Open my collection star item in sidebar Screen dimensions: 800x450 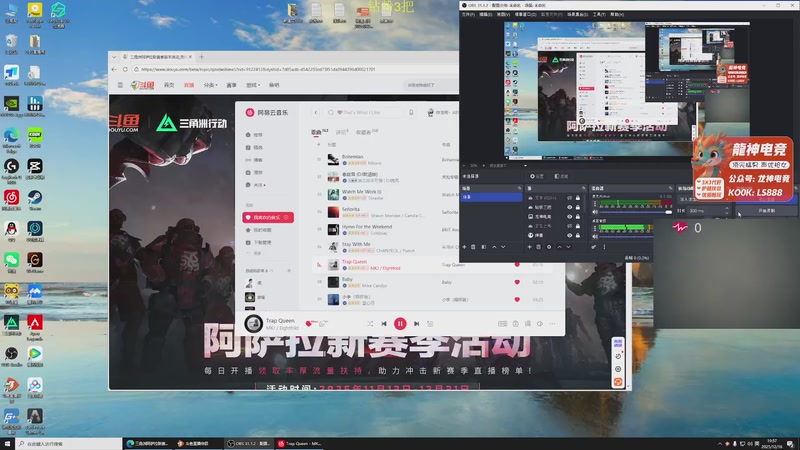pyautogui.click(x=259, y=230)
